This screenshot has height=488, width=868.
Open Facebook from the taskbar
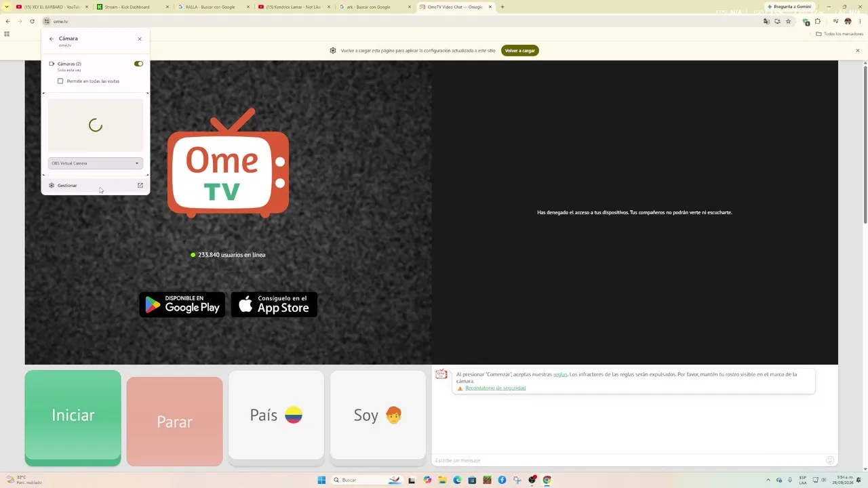click(x=502, y=480)
